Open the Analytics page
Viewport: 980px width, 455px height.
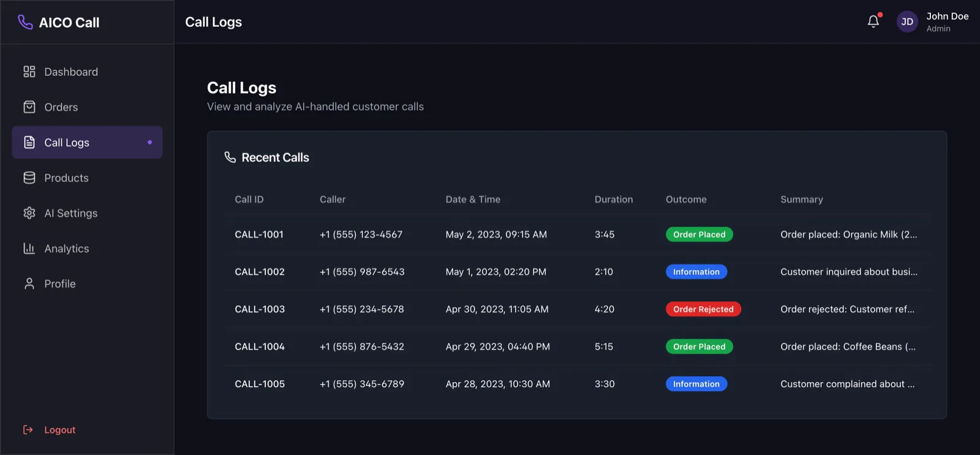[87, 249]
